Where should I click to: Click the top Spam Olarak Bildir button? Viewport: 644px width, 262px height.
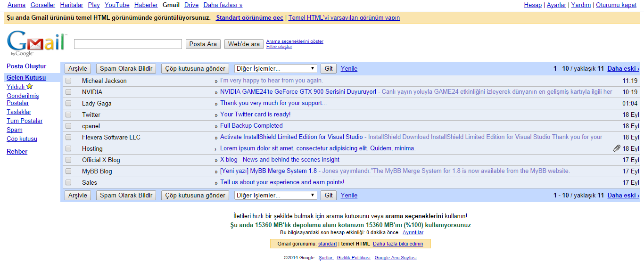[x=126, y=68]
